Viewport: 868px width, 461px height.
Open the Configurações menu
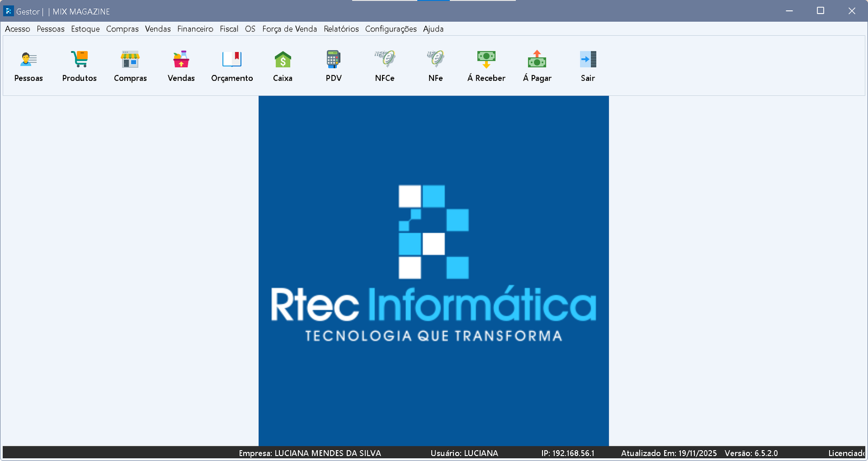[391, 29]
